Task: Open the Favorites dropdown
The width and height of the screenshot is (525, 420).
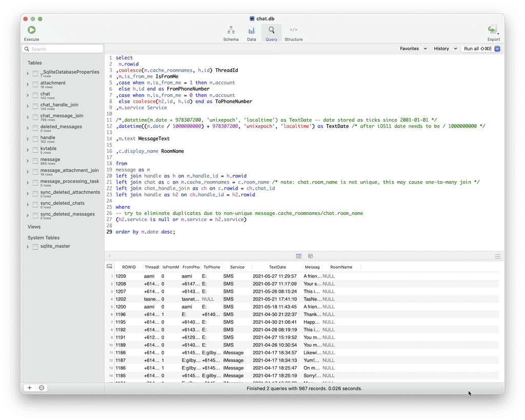Action: click(413, 49)
